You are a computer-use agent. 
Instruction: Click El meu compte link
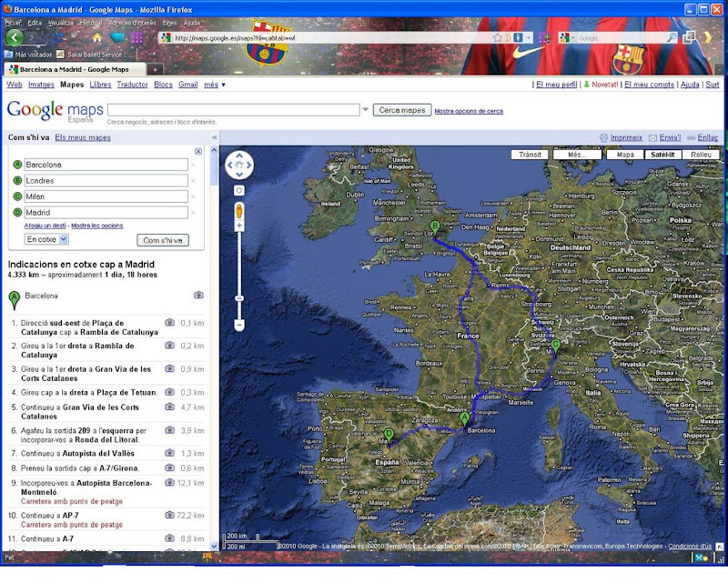[x=649, y=85]
